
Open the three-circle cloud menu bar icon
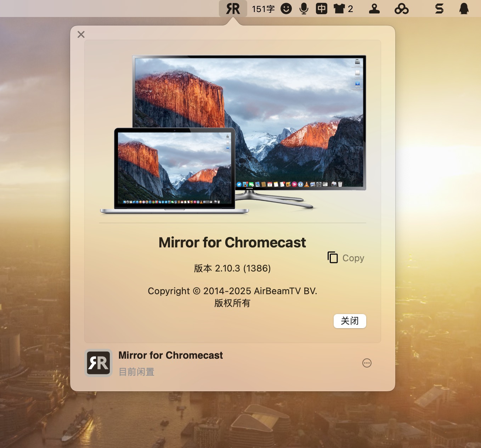402,9
